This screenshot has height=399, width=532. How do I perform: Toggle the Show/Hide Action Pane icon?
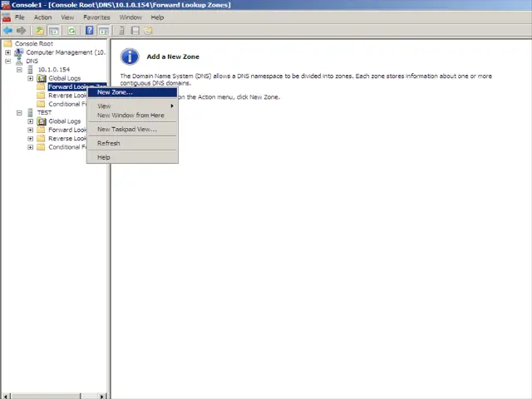[x=103, y=31]
